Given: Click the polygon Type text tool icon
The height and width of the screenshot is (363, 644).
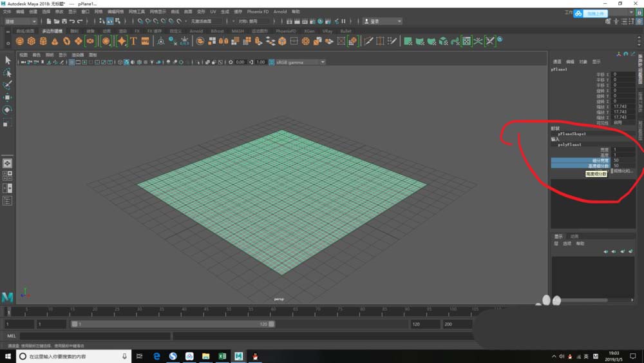Looking at the screenshot, I should pyautogui.click(x=133, y=41).
